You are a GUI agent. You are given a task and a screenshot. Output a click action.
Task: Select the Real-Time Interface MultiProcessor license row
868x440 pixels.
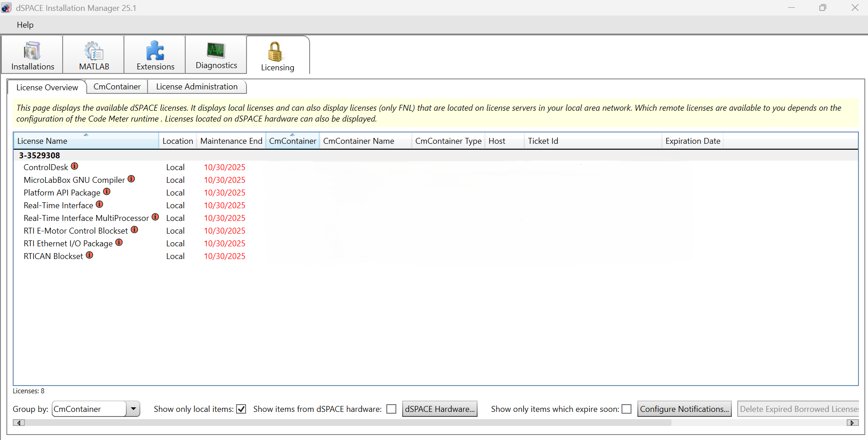coord(86,218)
